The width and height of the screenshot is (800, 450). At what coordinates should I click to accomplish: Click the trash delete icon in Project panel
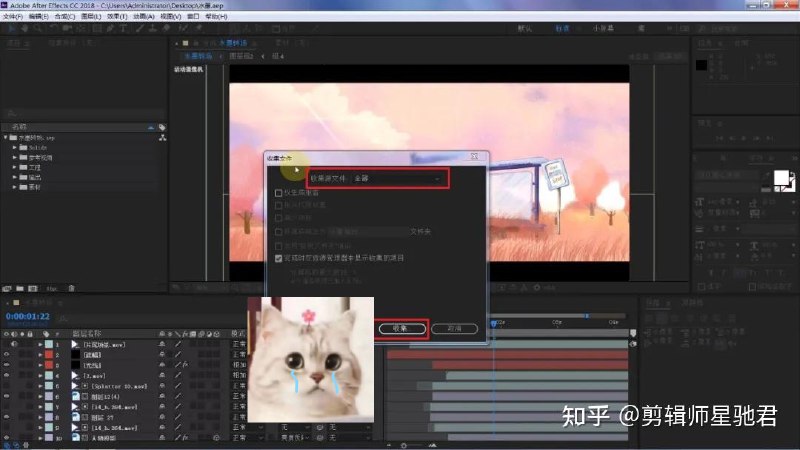[71, 288]
